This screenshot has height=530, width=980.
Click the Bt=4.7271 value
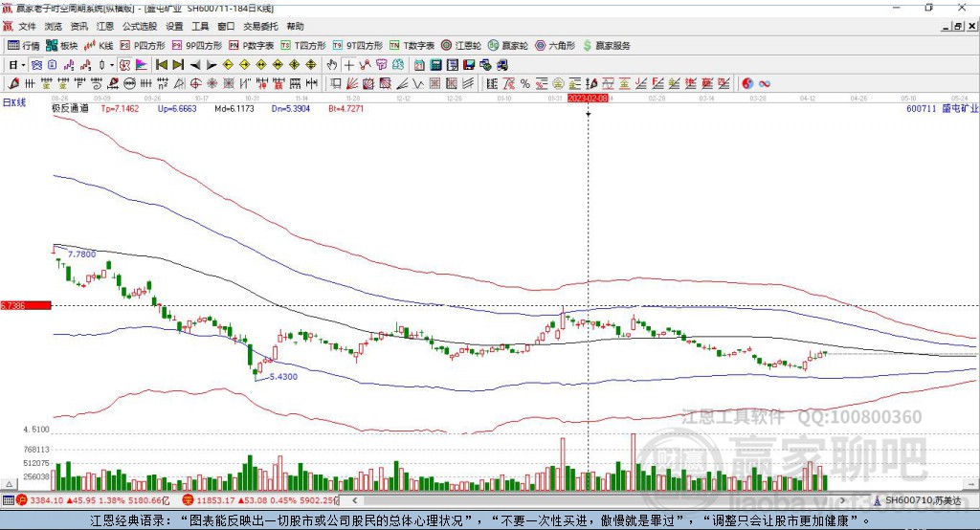click(346, 109)
